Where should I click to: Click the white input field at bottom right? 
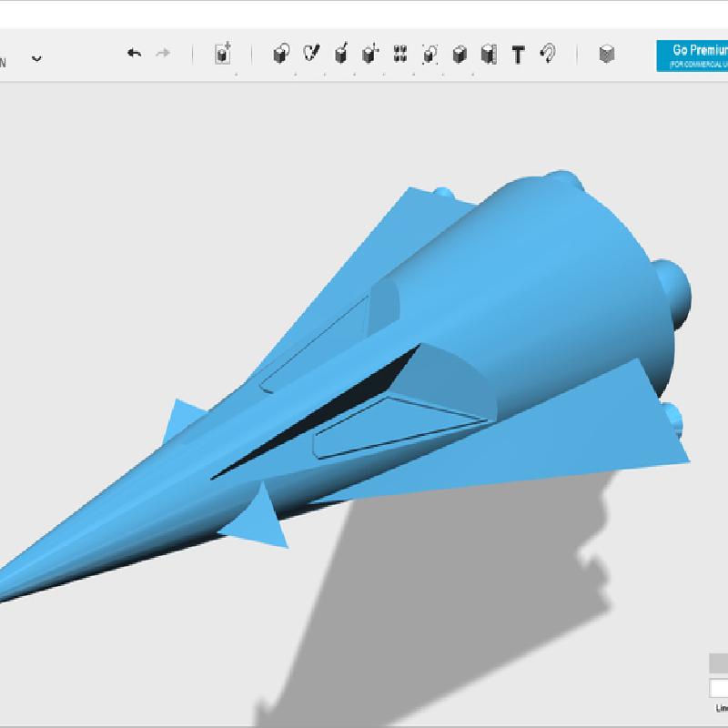(718, 689)
